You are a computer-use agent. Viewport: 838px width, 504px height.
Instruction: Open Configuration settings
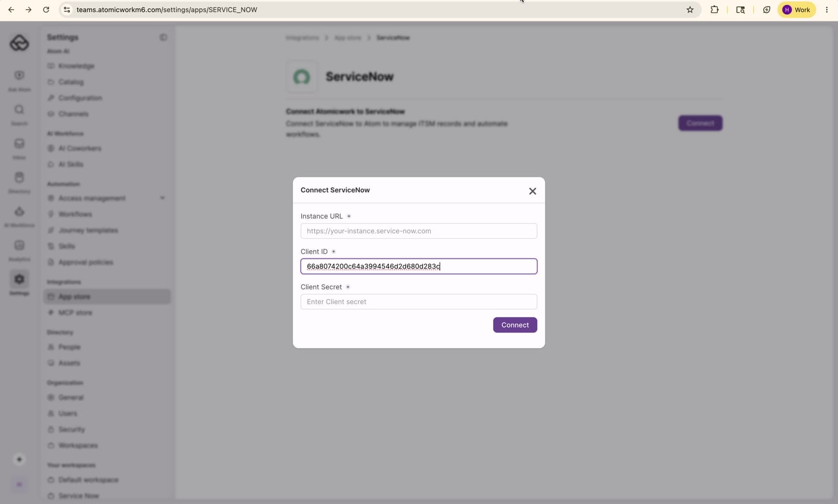80,98
